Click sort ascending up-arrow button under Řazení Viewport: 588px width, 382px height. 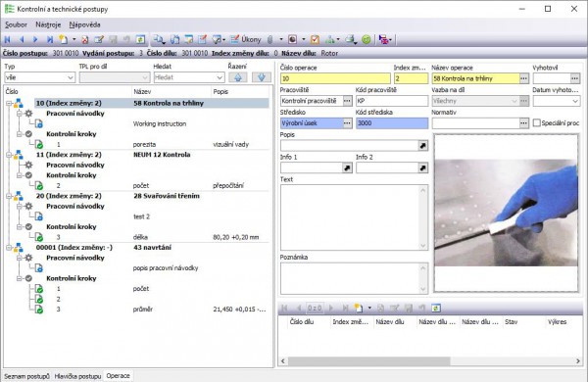[x=238, y=77]
